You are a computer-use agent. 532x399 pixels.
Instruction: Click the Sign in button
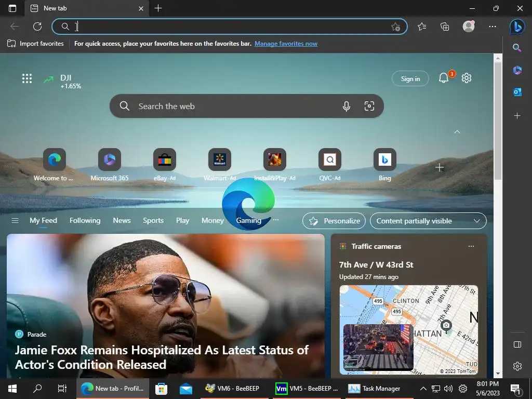410,79
